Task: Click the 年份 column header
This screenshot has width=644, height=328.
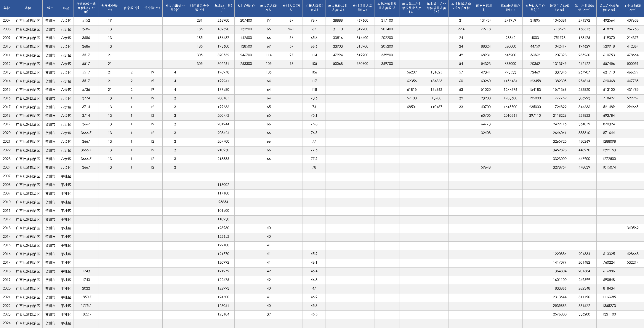Action: (6, 8)
